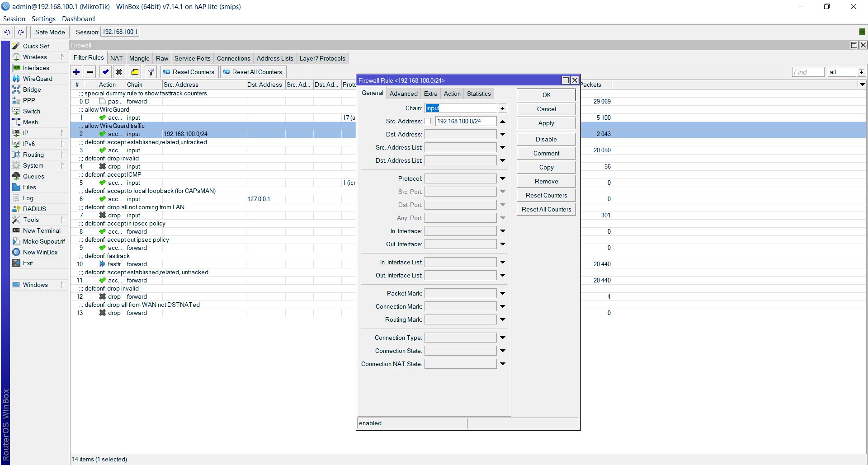Add comment with yellow note icon
This screenshot has width=868, height=465.
(135, 72)
